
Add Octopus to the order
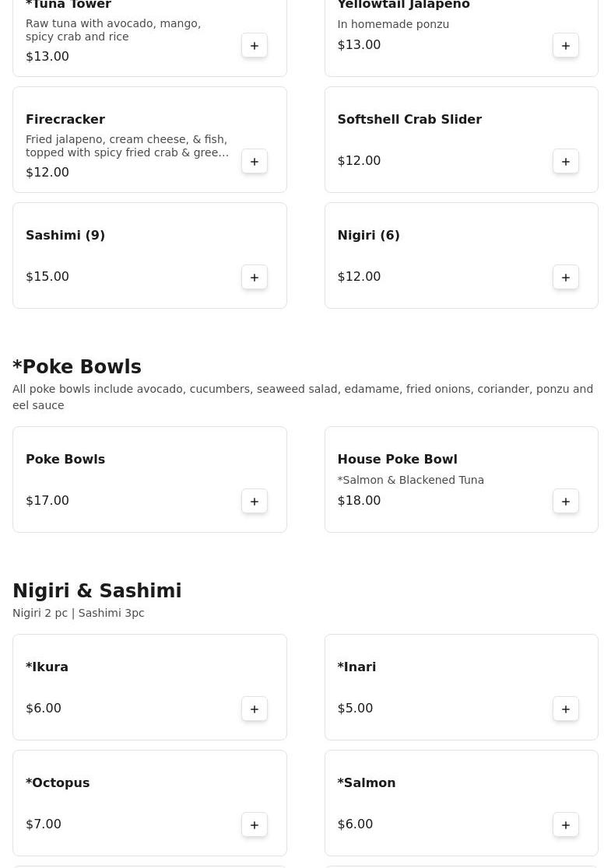point(255,825)
